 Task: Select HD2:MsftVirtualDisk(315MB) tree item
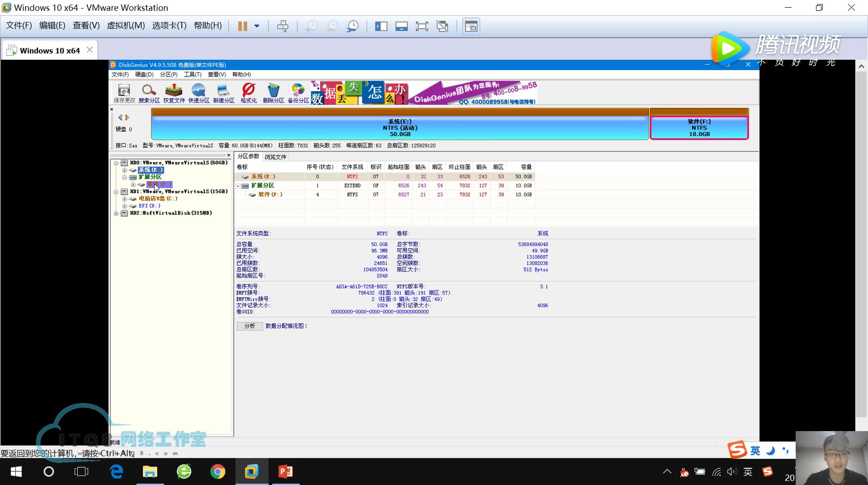pos(171,213)
